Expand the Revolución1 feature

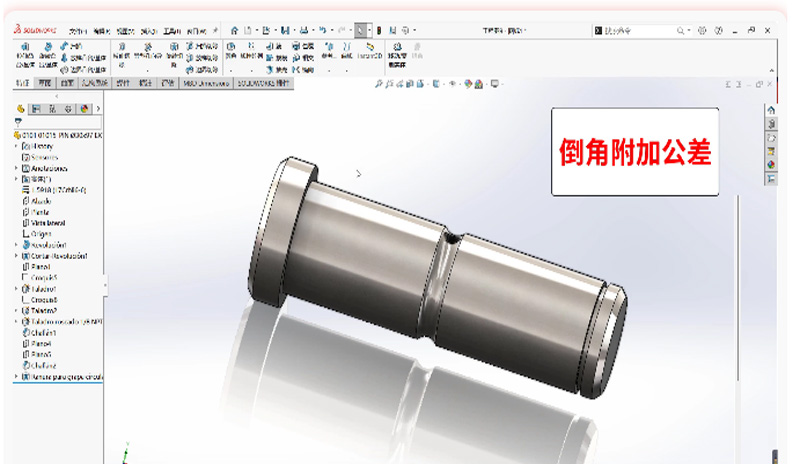click(x=16, y=245)
